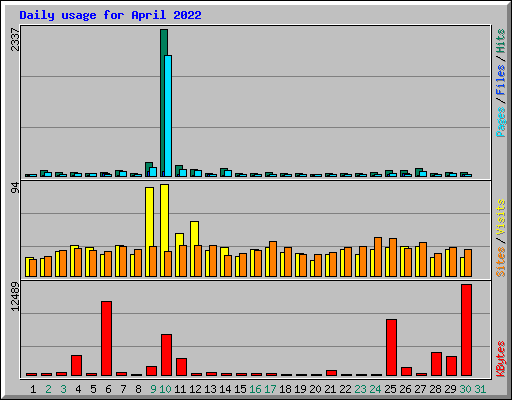The width and height of the screenshot is (512, 400).
Task: Click green day label 3 on the x-axis
Action: pyautogui.click(x=63, y=389)
